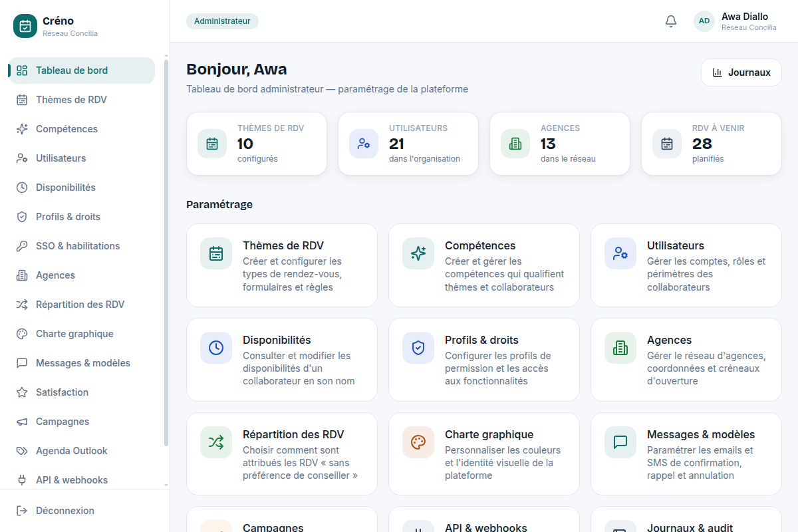The width and height of the screenshot is (798, 532).
Task: Open Messages & modèles settings card title
Action: 701,434
